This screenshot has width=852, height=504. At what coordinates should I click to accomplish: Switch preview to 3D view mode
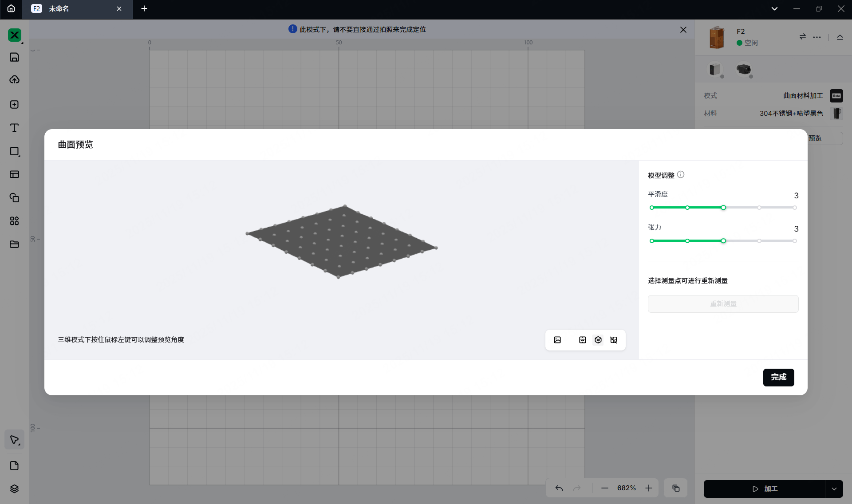[598, 340]
